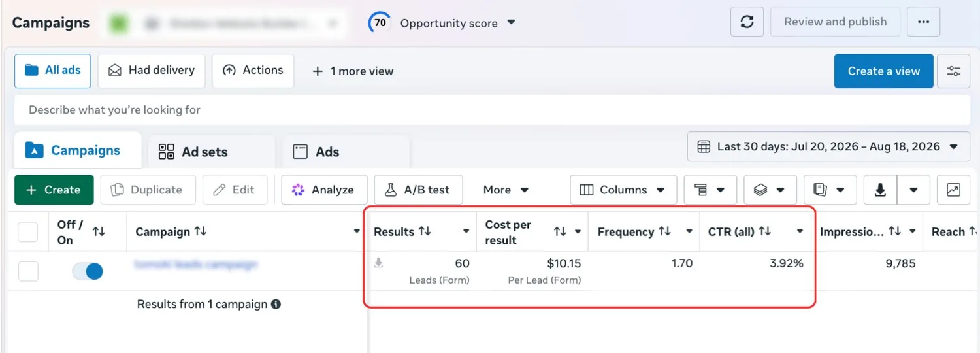
Task: Sort by Impressions column arrows
Action: click(895, 231)
